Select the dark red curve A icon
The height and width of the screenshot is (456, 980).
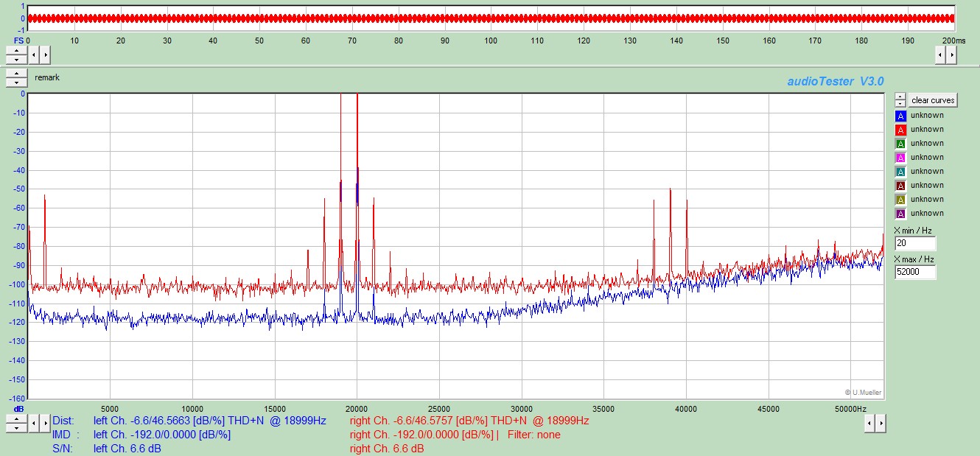(900, 186)
